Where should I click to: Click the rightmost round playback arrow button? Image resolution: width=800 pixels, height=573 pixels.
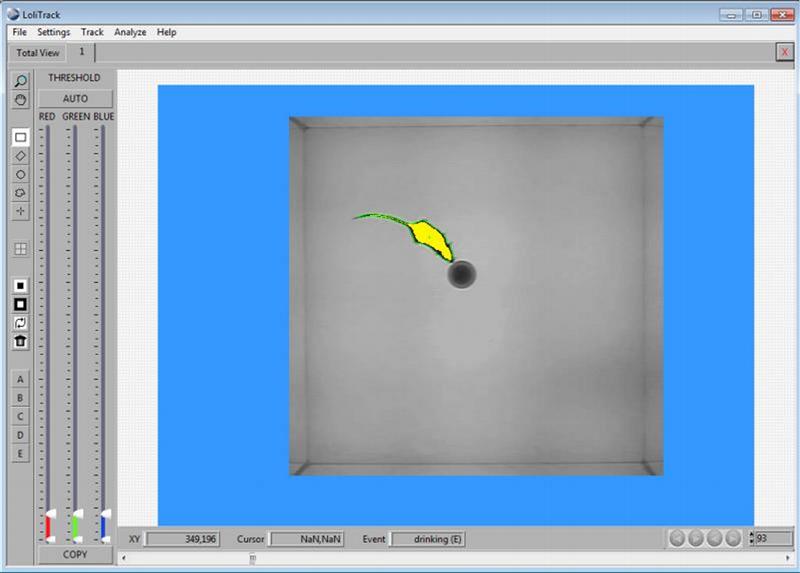click(x=733, y=538)
